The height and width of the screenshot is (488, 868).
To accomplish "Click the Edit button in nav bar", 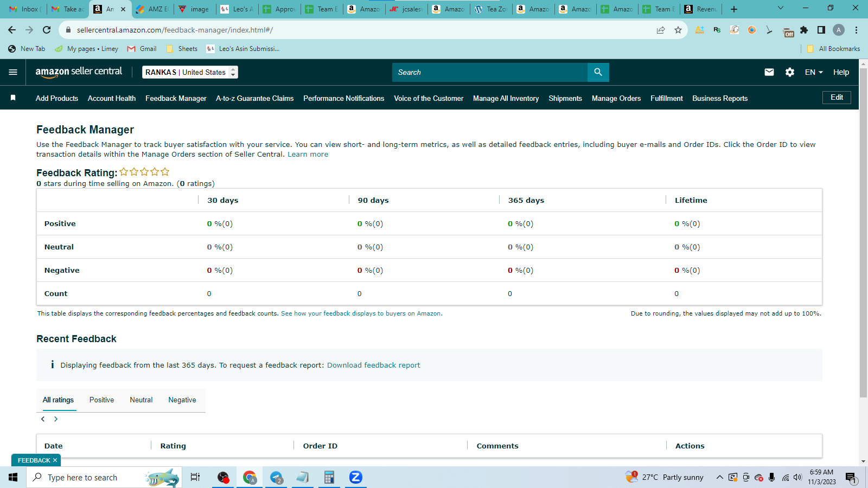I will pos(837,98).
